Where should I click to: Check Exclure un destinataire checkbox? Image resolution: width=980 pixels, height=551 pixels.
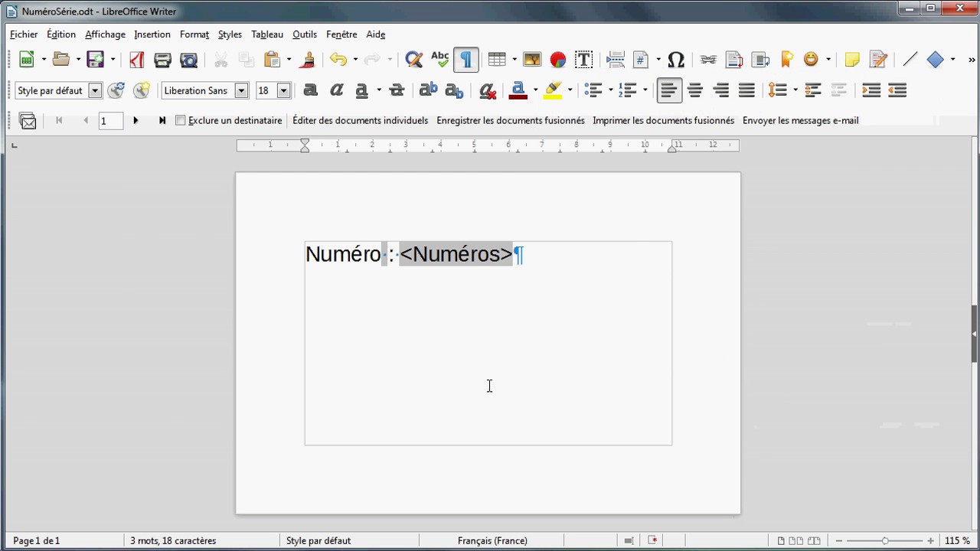coord(181,120)
